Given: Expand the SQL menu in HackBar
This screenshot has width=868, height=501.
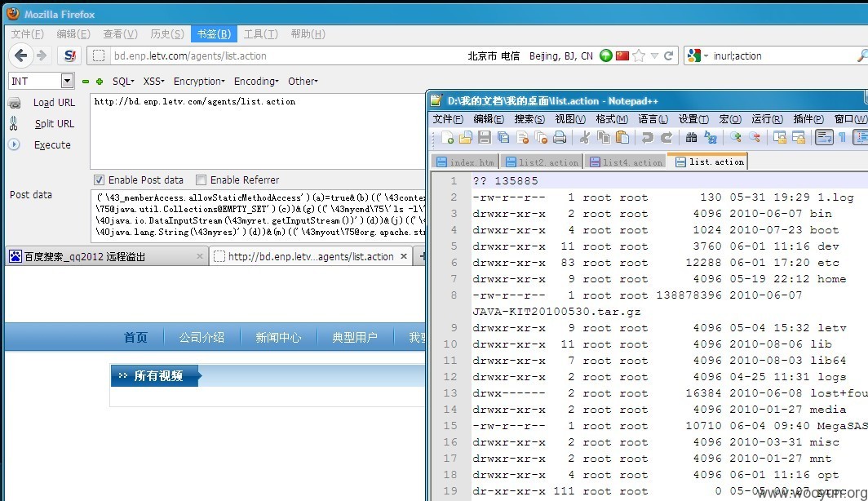Looking at the screenshot, I should [123, 82].
